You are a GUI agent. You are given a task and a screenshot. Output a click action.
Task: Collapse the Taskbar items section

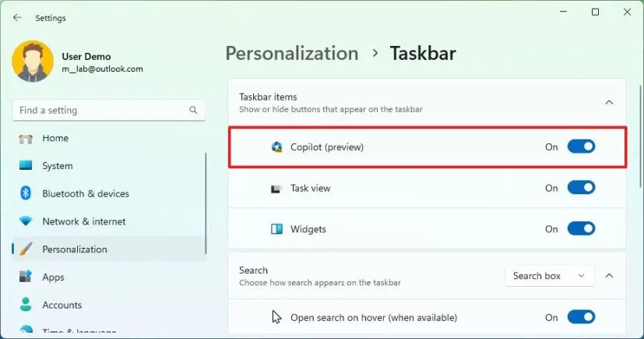pos(609,102)
